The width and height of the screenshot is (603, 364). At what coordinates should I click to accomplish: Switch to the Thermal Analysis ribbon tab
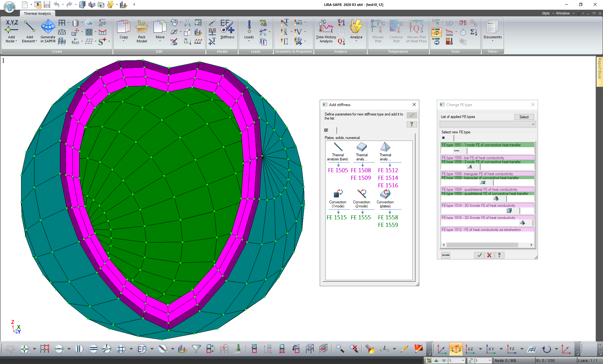[x=37, y=13]
